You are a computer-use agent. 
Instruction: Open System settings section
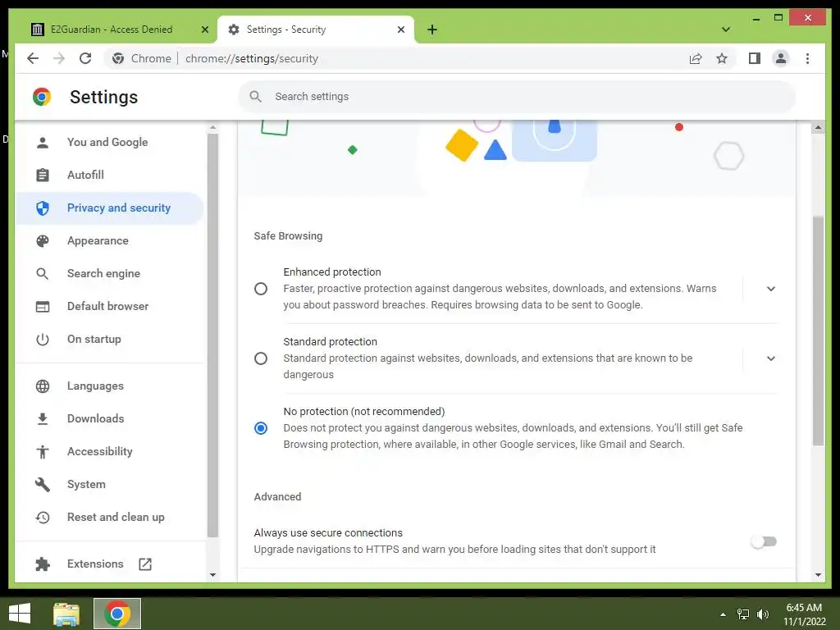pos(110,484)
